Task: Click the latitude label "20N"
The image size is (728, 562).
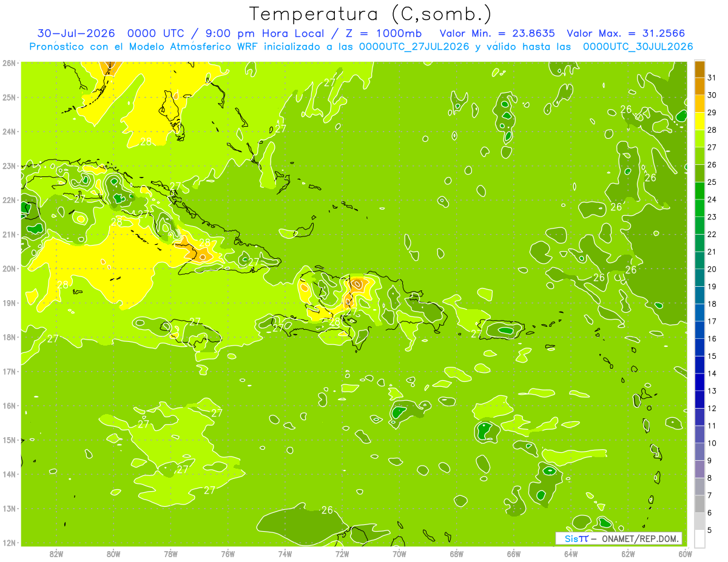Action: (x=9, y=269)
